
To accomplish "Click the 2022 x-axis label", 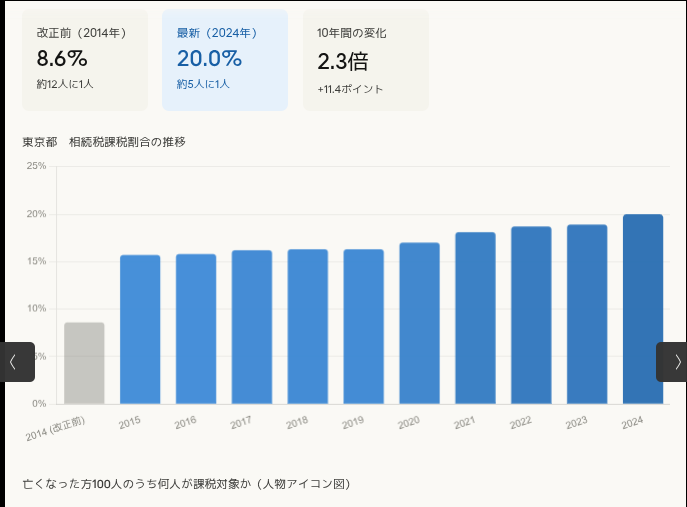I will click(x=521, y=423).
